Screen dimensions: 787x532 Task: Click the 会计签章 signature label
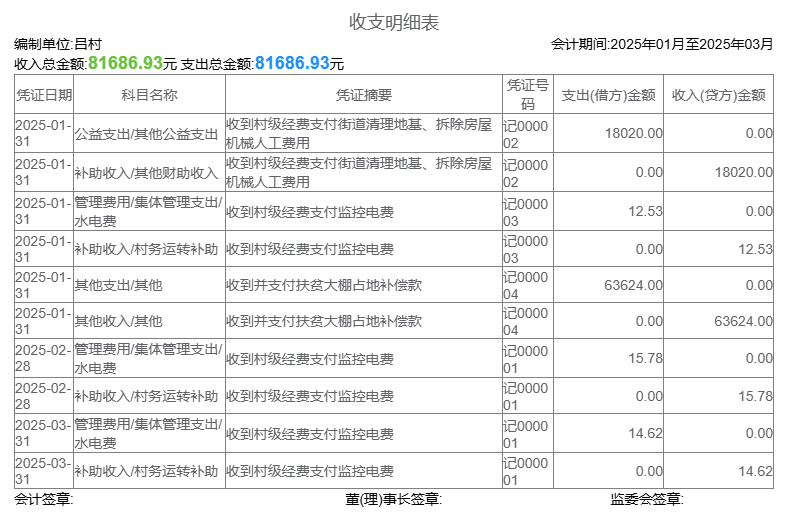coord(44,499)
